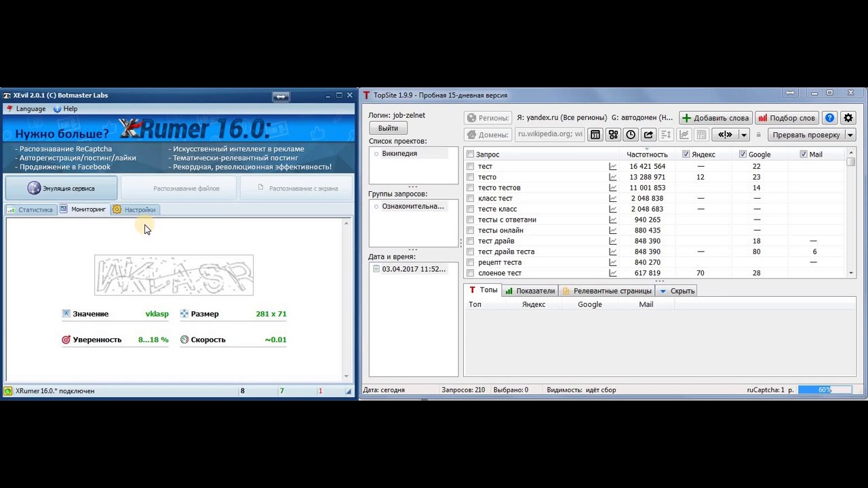Uncheck the Mail column checkbox
868x488 pixels.
point(804,155)
